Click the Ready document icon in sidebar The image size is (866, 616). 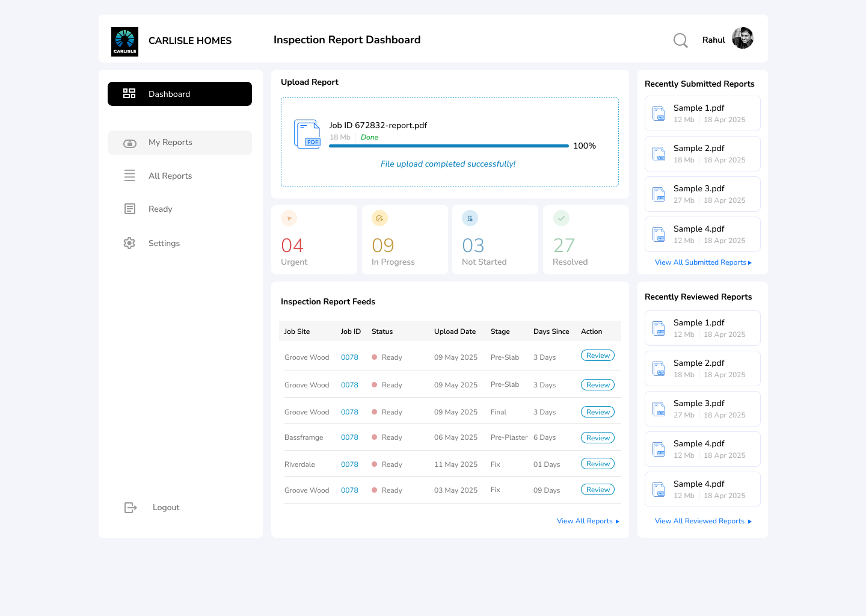pyautogui.click(x=129, y=209)
